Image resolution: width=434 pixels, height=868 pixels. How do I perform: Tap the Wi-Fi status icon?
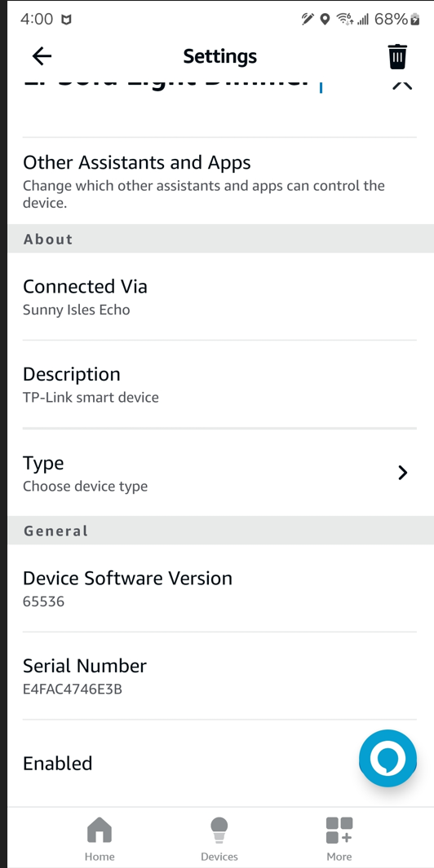[345, 20]
